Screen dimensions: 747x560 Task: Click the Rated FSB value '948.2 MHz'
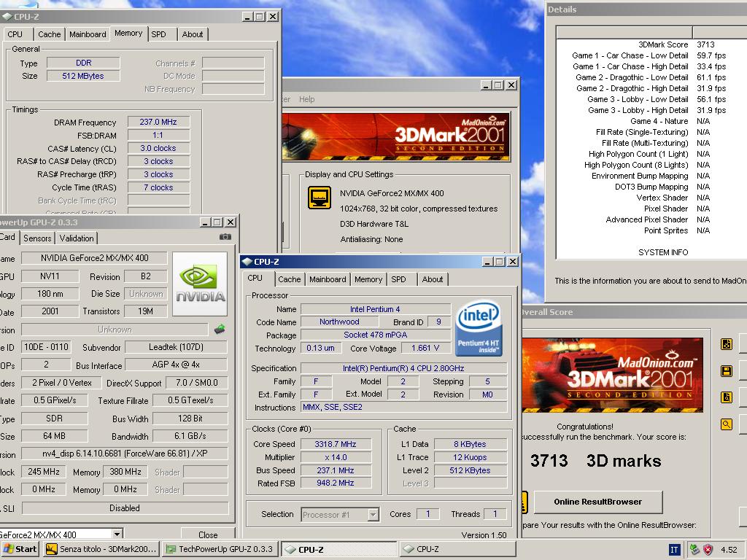(x=336, y=483)
